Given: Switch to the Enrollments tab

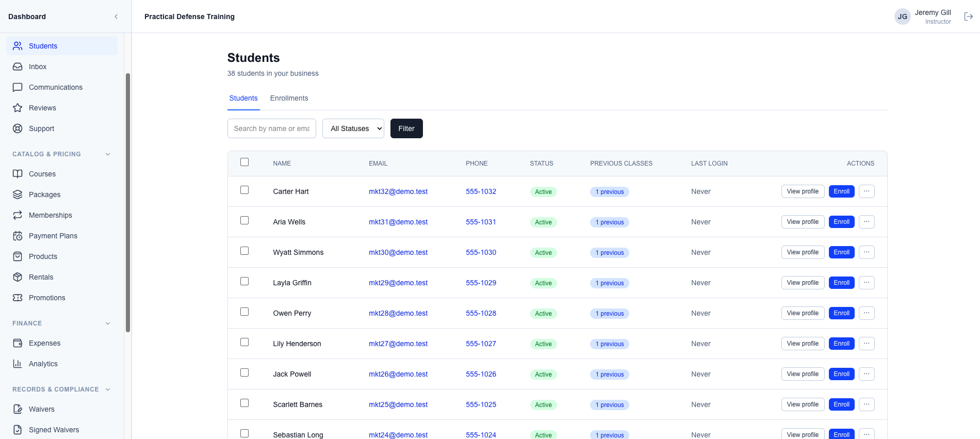Looking at the screenshot, I should pos(289,98).
